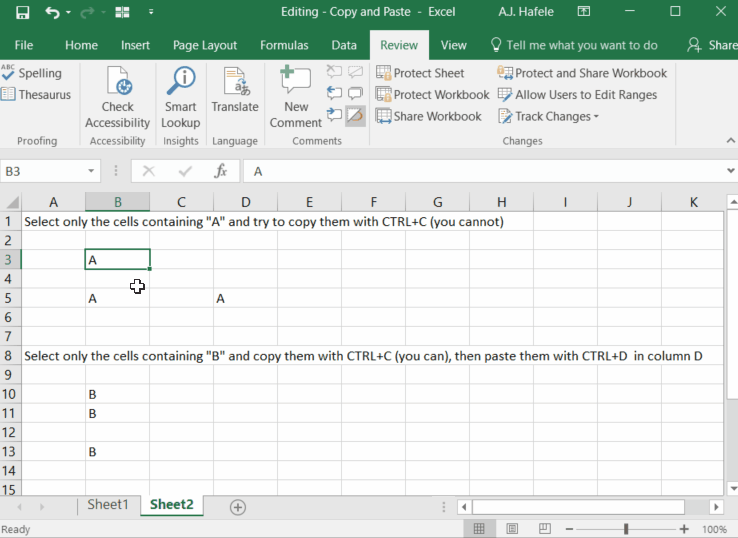
Task: Click the Delete Comment icon
Action: pyautogui.click(x=334, y=72)
